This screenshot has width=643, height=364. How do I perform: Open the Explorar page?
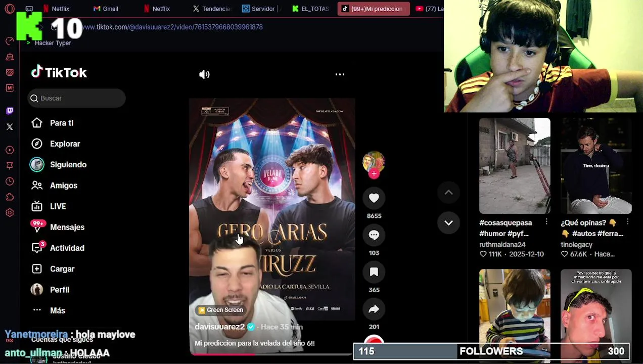(x=65, y=144)
